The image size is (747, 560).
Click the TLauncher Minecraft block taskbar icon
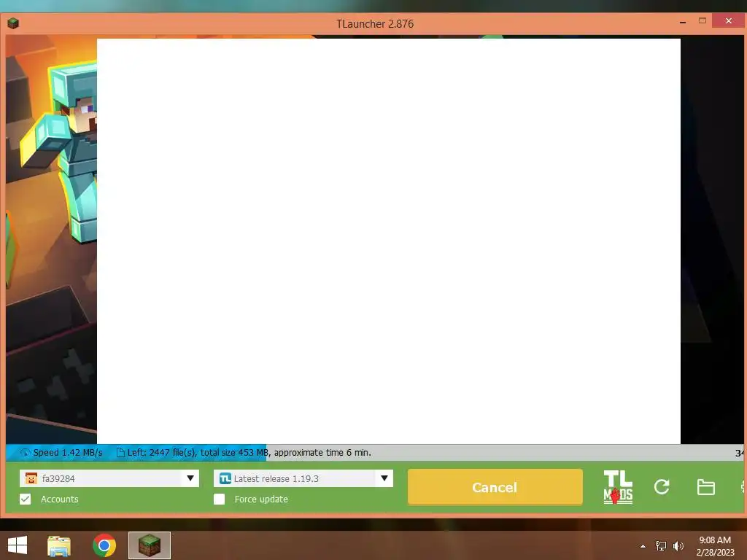149,545
